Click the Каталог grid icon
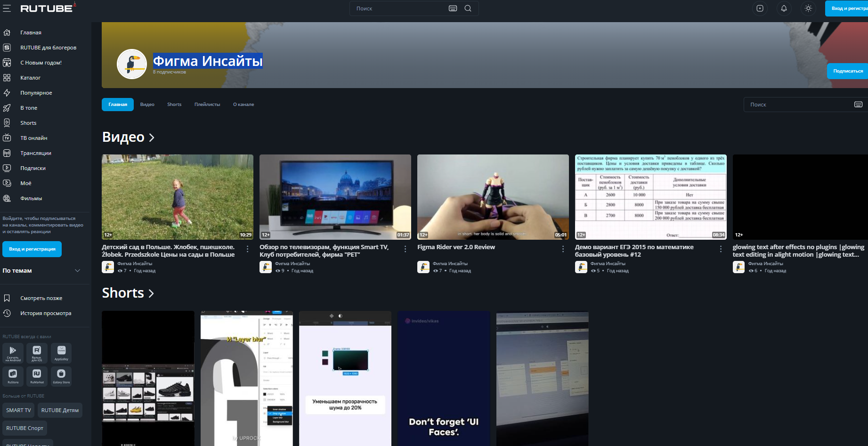 tap(7, 78)
